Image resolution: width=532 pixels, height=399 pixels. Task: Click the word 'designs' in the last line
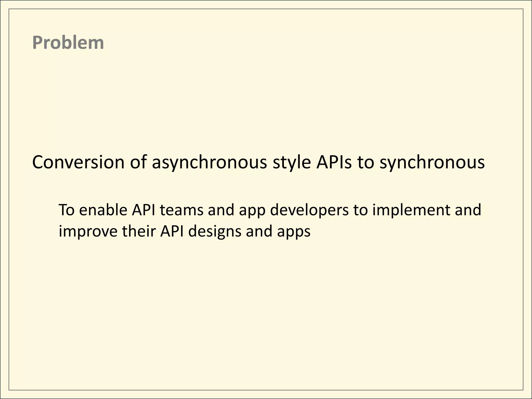point(215,231)
